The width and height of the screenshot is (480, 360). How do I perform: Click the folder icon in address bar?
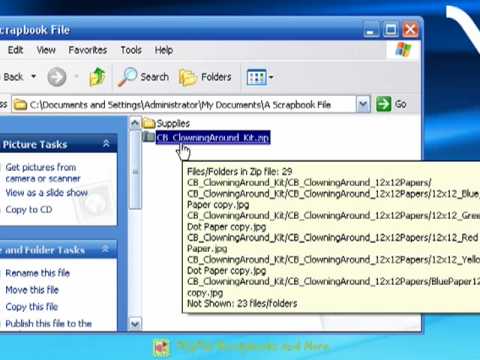tap(20, 105)
